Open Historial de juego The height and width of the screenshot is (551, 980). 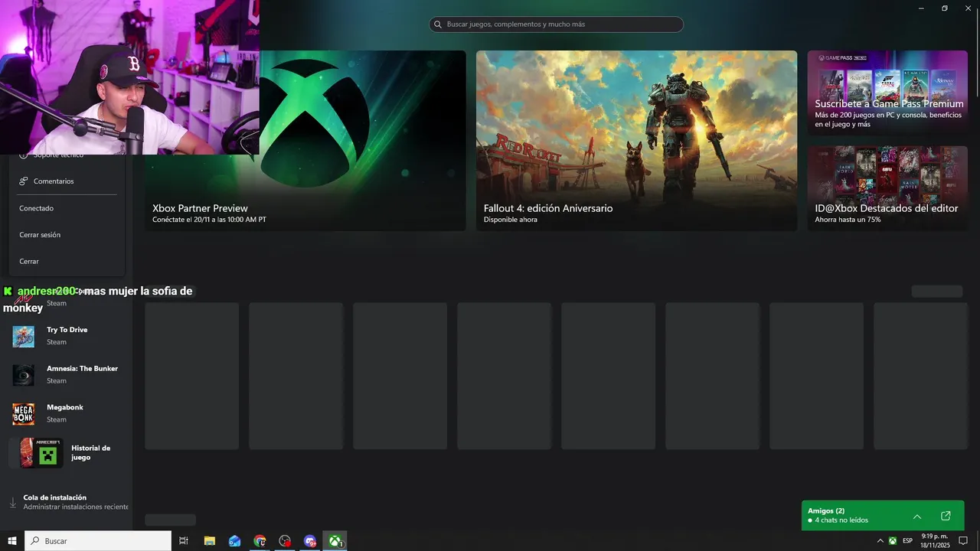[x=66, y=453]
